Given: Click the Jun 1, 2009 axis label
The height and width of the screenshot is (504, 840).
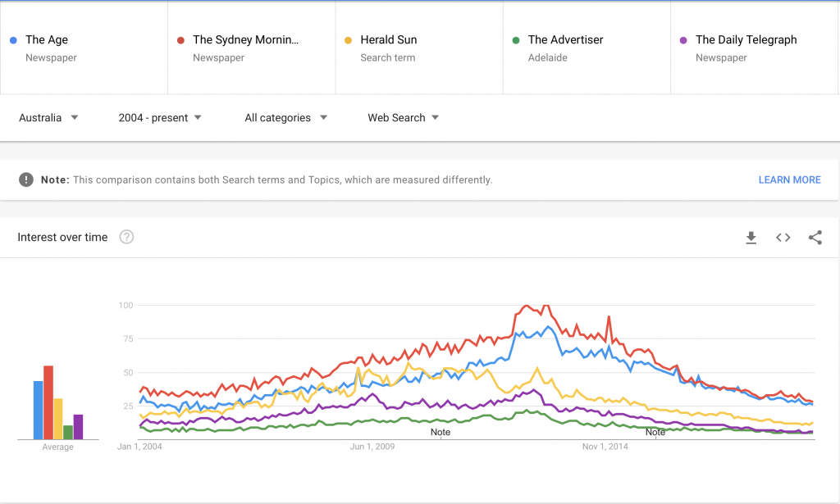Looking at the screenshot, I should [x=372, y=447].
